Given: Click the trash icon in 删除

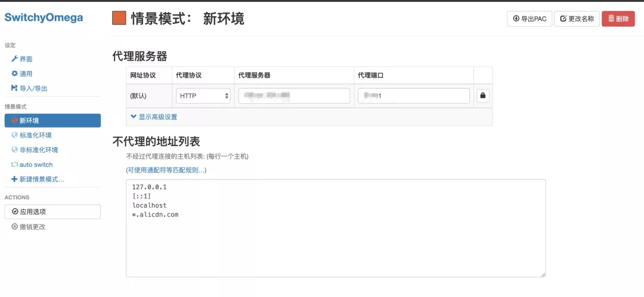Looking at the screenshot, I should click(x=611, y=18).
